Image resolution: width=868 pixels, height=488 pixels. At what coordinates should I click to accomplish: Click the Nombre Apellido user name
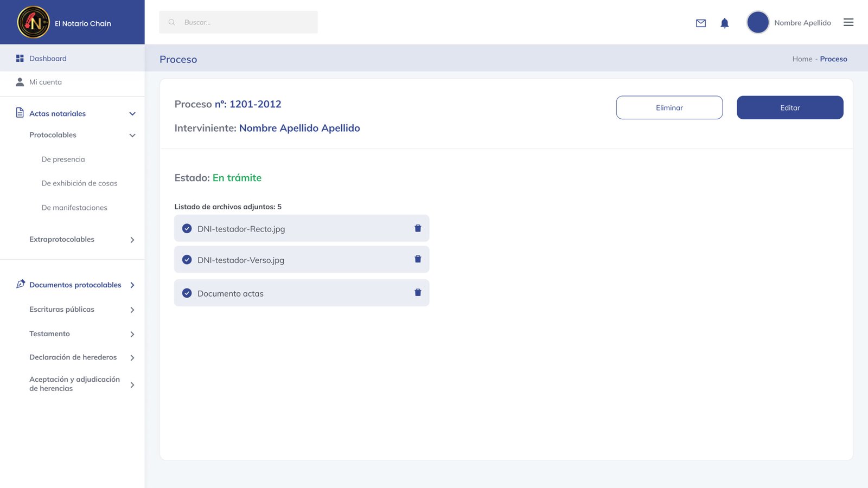pyautogui.click(x=802, y=23)
